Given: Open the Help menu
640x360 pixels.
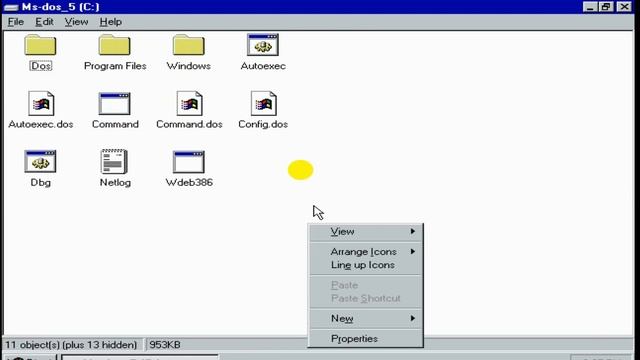Looking at the screenshot, I should pos(111,22).
